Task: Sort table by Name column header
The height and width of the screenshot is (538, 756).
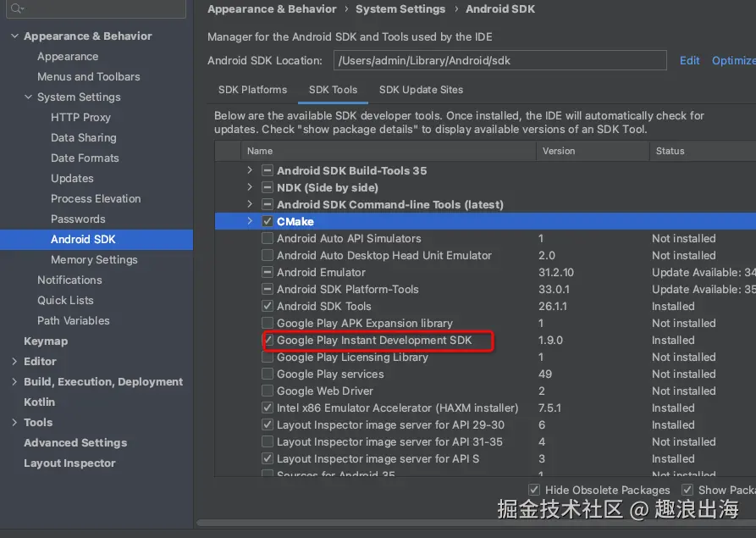Action: (x=388, y=151)
